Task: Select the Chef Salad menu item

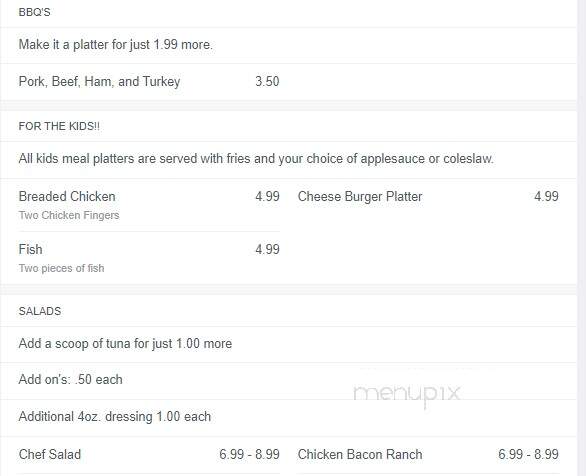Action: 50,454
